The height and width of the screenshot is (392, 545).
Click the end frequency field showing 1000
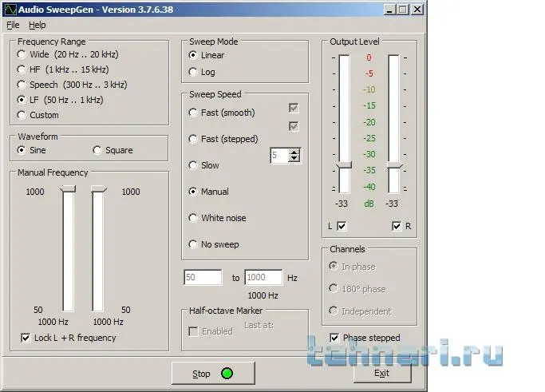pyautogui.click(x=263, y=278)
